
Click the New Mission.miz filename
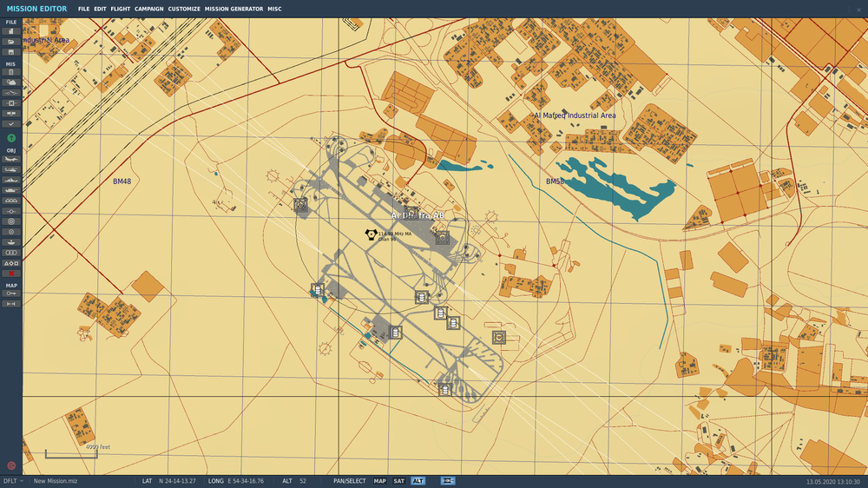click(56, 481)
